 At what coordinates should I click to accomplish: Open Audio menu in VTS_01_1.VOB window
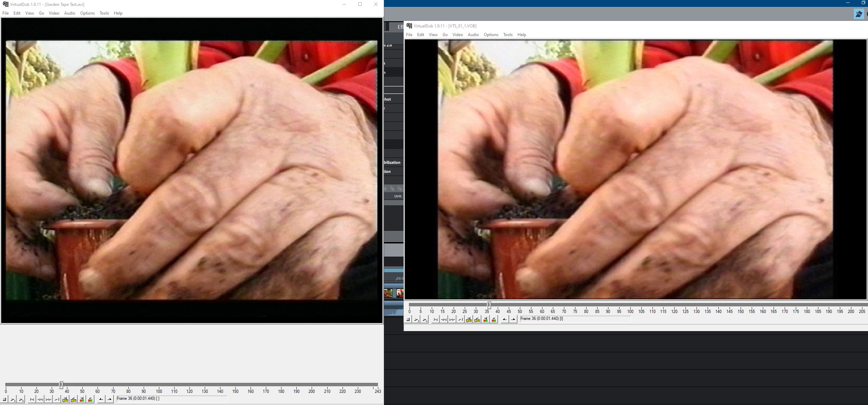(x=473, y=35)
